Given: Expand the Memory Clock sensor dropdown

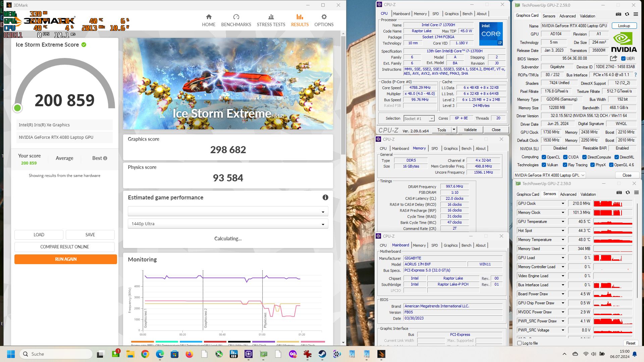Looking at the screenshot, I should pyautogui.click(x=563, y=213).
